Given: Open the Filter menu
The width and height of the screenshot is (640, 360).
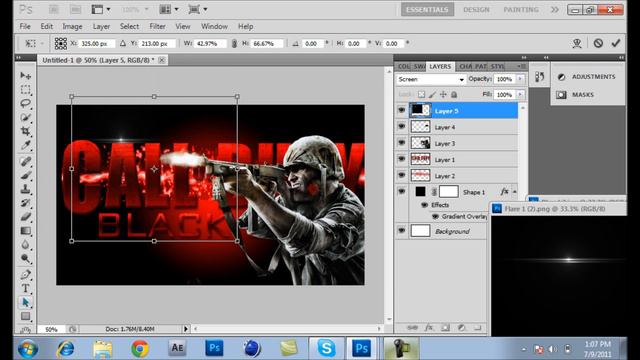Looking at the screenshot, I should coord(157,26).
